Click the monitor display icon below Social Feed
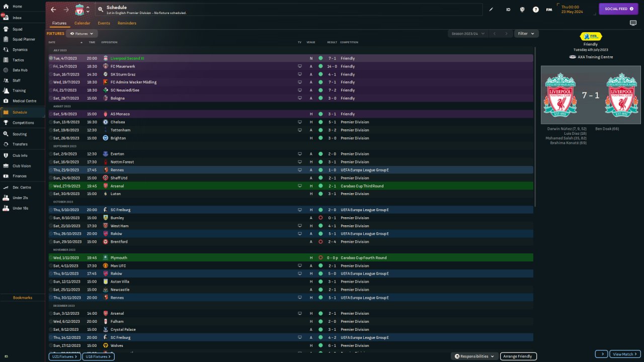Viewport: 644px width, 362px height. pos(633,23)
